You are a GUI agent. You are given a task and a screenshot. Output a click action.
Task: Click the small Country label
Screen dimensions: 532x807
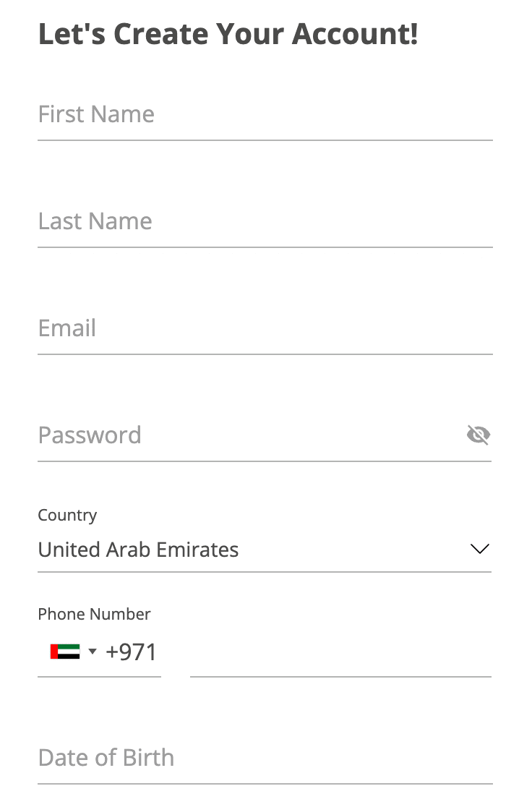[x=67, y=515]
